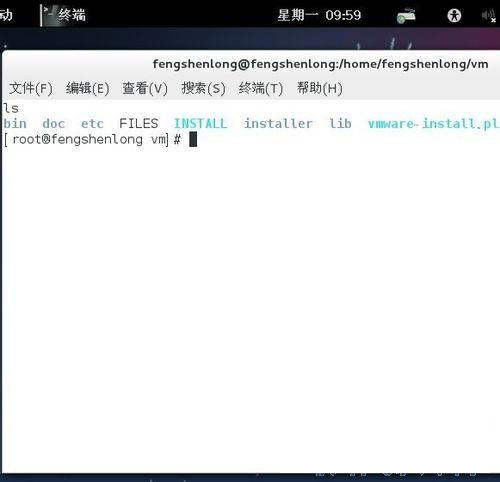Open the 帮助(H) menu
The height and width of the screenshot is (482, 500).
(320, 88)
